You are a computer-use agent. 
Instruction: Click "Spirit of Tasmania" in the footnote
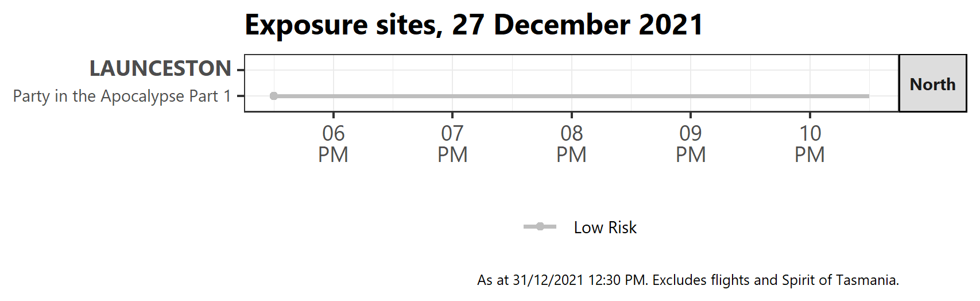pos(839,280)
